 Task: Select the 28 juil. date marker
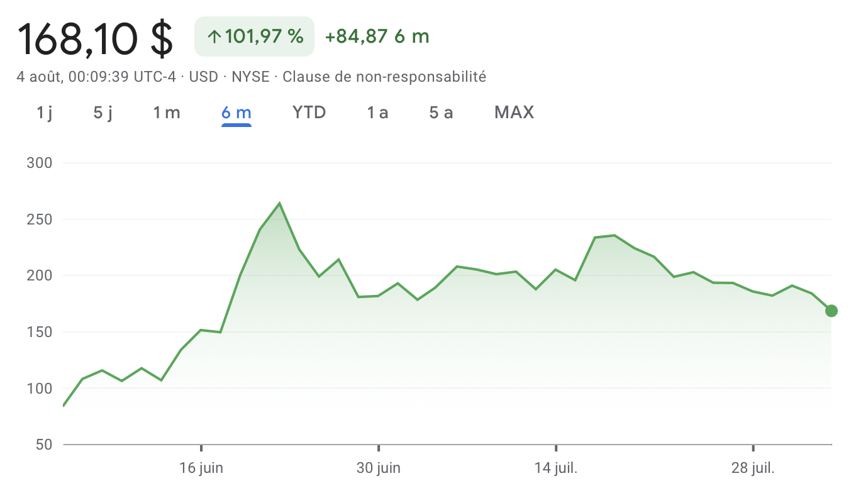tap(754, 468)
